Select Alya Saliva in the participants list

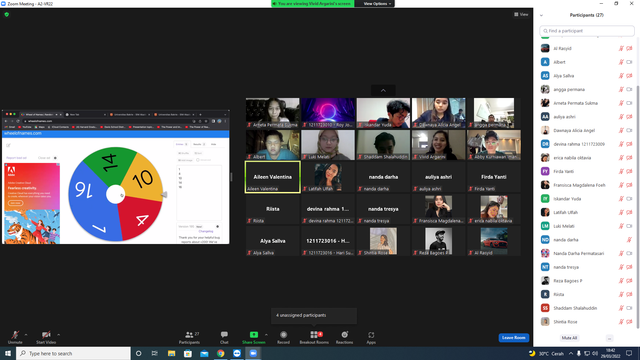586,76
